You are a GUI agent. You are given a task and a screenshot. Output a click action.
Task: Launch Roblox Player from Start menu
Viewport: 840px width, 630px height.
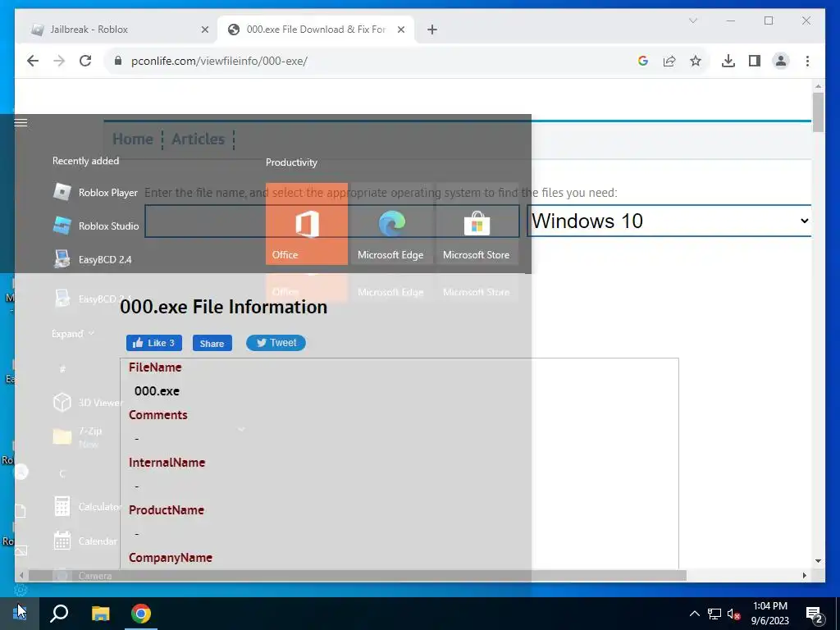[95, 192]
